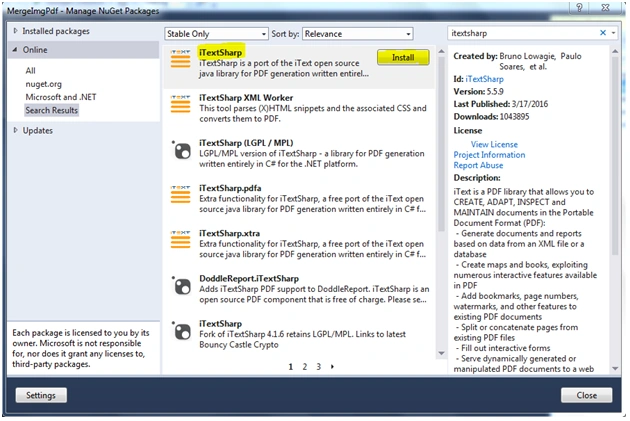
Task: Click the iTextSharp (LGPL / MPL) package icon
Action: click(x=182, y=150)
